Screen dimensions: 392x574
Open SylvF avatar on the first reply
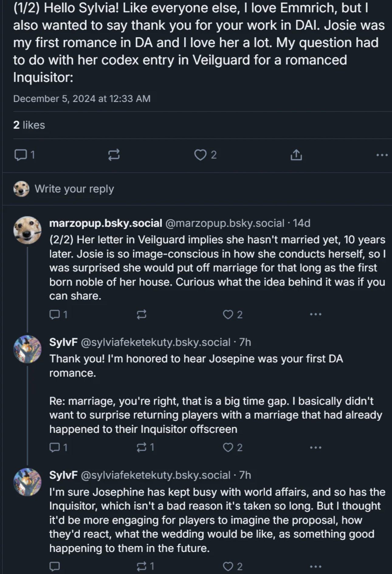pos(27,349)
